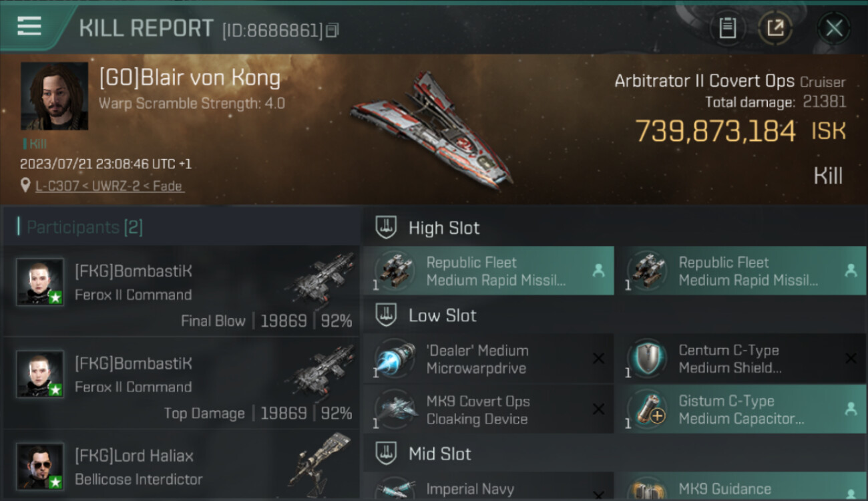
Task: Select the first BombastiK participant portrait
Action: tap(40, 281)
